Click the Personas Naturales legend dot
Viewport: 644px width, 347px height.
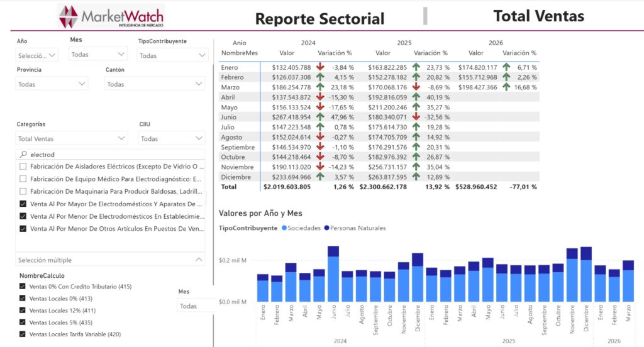326,228
